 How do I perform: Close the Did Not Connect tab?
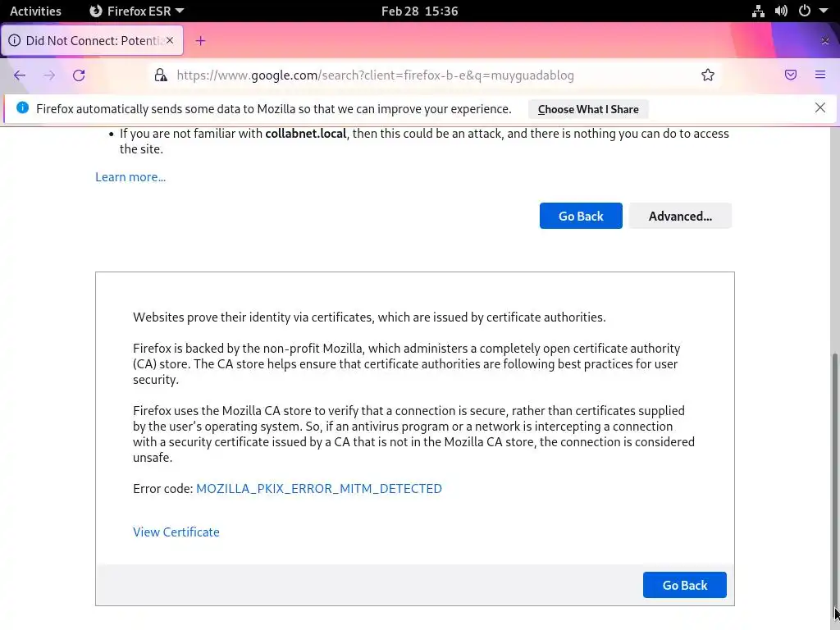(170, 40)
